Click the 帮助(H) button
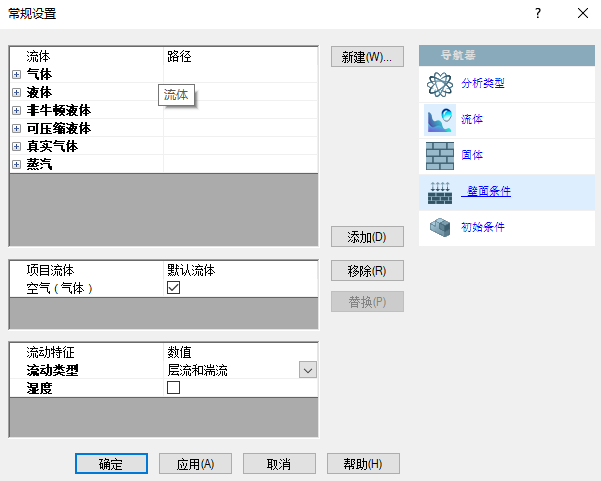 (363, 464)
